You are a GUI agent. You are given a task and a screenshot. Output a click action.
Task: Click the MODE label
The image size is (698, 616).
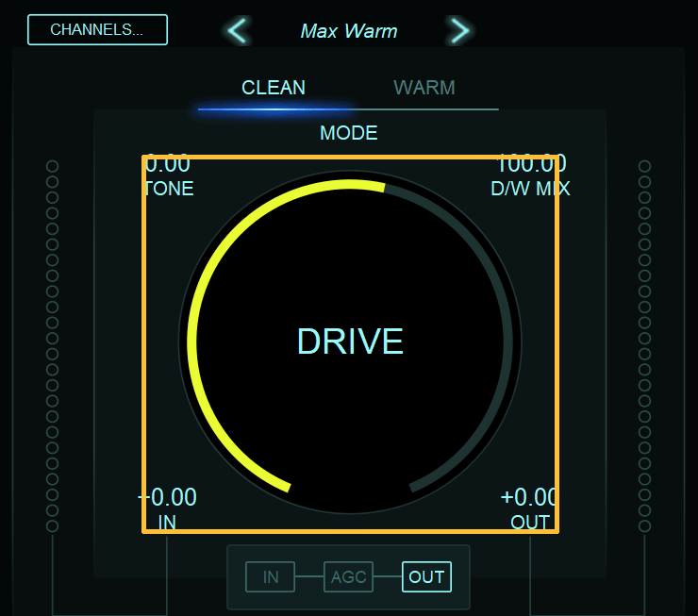coord(349,133)
